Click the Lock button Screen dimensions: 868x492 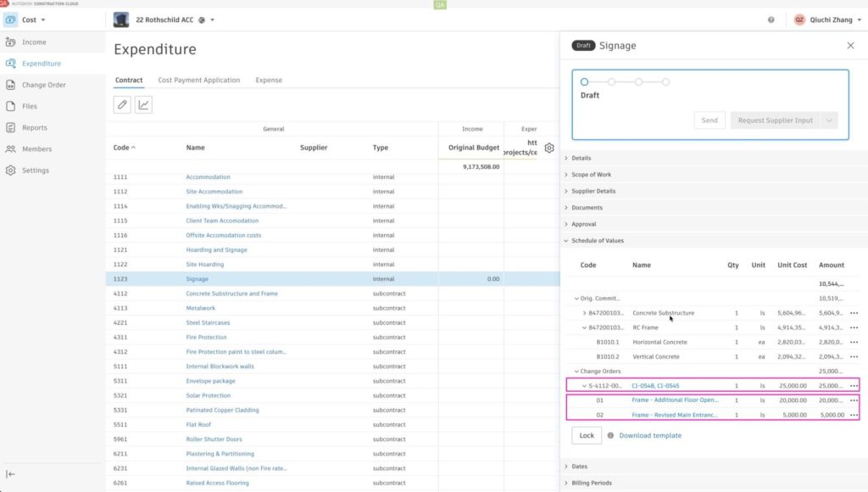click(587, 435)
